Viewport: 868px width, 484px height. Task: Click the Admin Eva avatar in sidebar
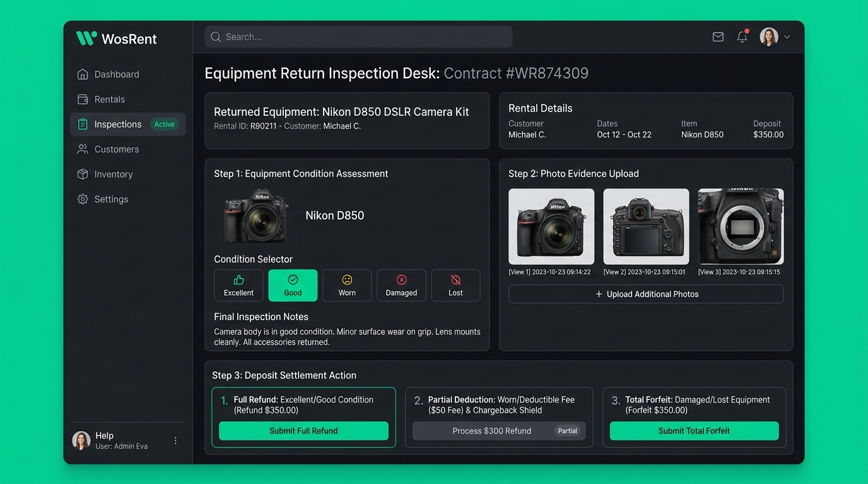pyautogui.click(x=81, y=441)
